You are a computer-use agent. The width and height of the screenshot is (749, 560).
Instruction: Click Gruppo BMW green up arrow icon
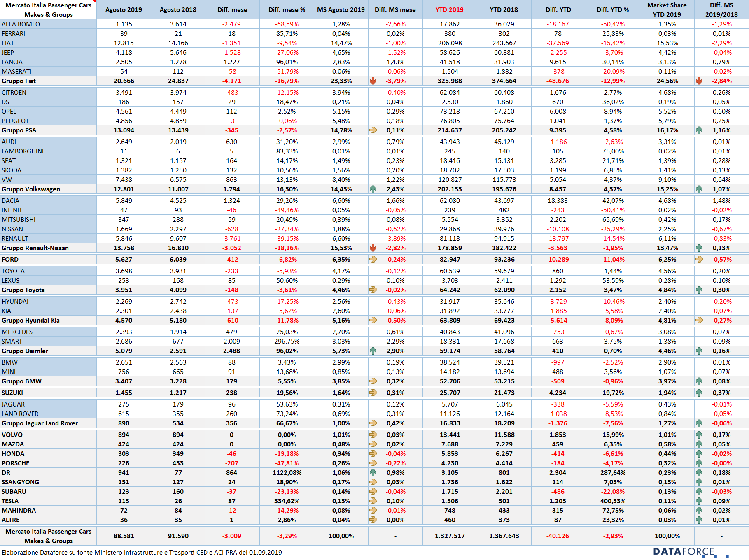pyautogui.click(x=699, y=381)
